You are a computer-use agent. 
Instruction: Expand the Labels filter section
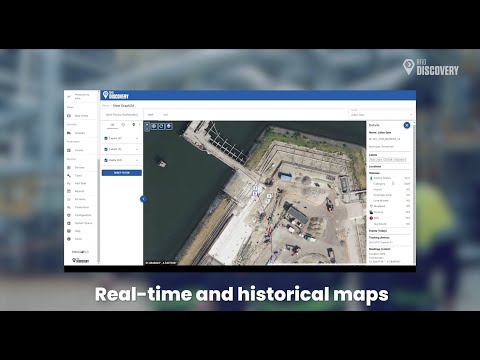click(x=121, y=149)
